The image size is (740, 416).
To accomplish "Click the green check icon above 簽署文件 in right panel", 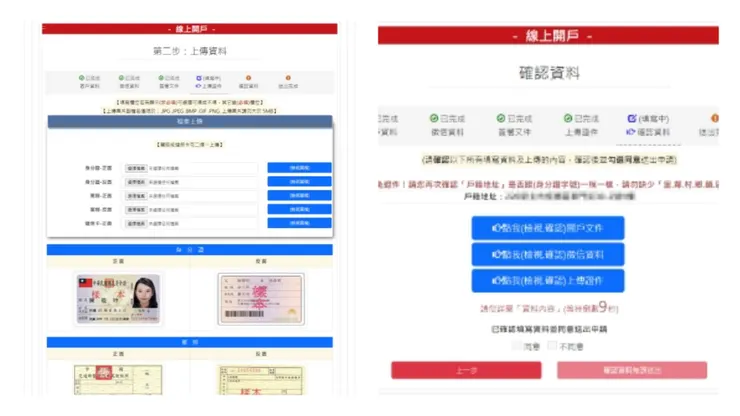I will click(501, 118).
